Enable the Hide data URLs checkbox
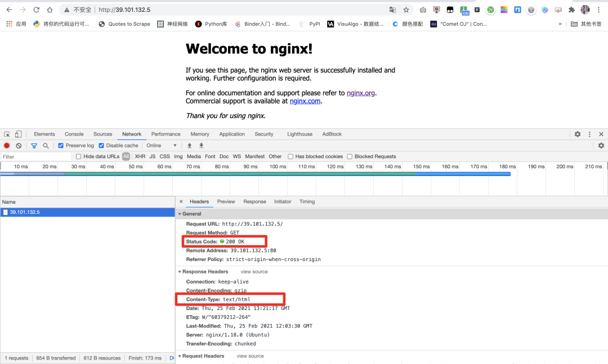The width and height of the screenshot is (608, 364). pyautogui.click(x=78, y=156)
